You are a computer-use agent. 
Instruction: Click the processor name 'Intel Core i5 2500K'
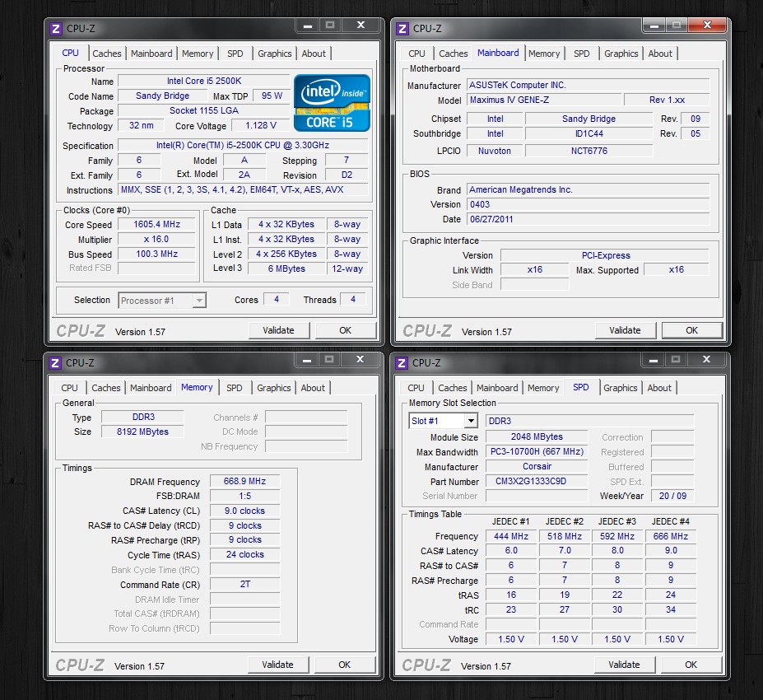click(x=204, y=81)
